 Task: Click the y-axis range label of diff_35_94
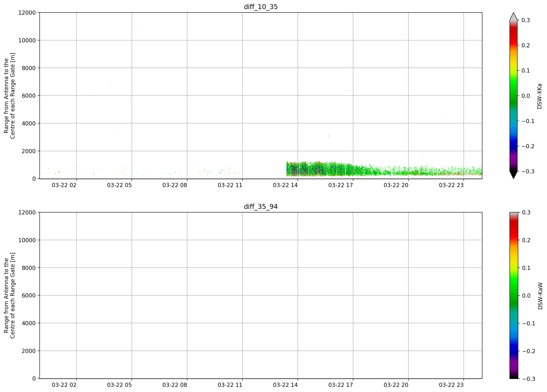pyautogui.click(x=9, y=295)
